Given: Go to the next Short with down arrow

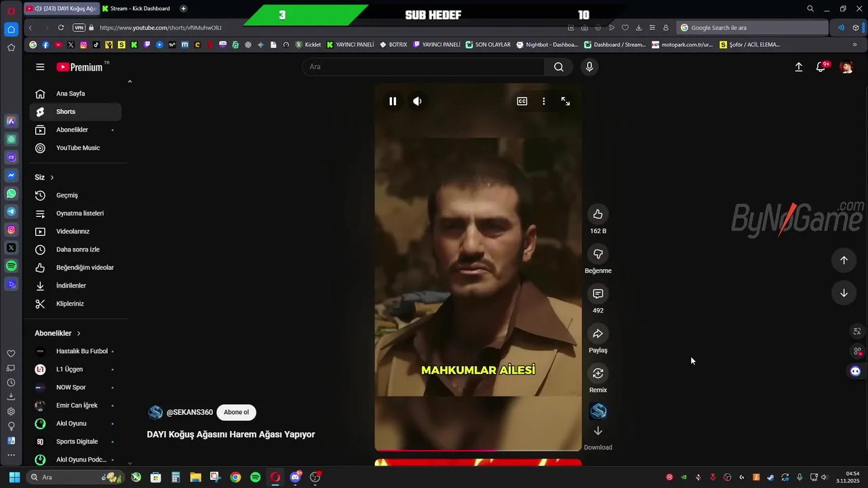Looking at the screenshot, I should [844, 293].
